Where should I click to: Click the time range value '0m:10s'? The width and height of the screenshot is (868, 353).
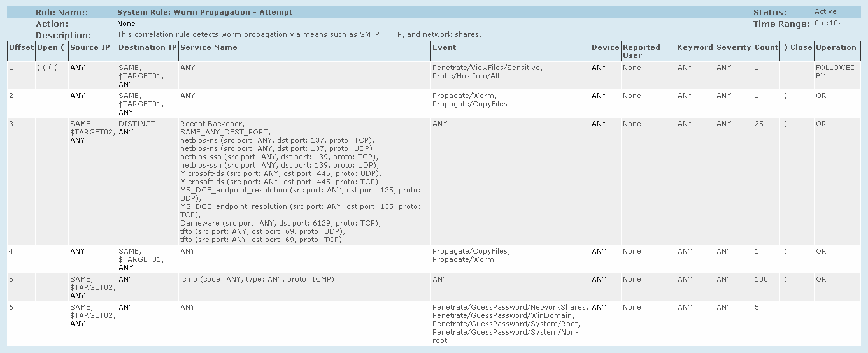click(828, 23)
